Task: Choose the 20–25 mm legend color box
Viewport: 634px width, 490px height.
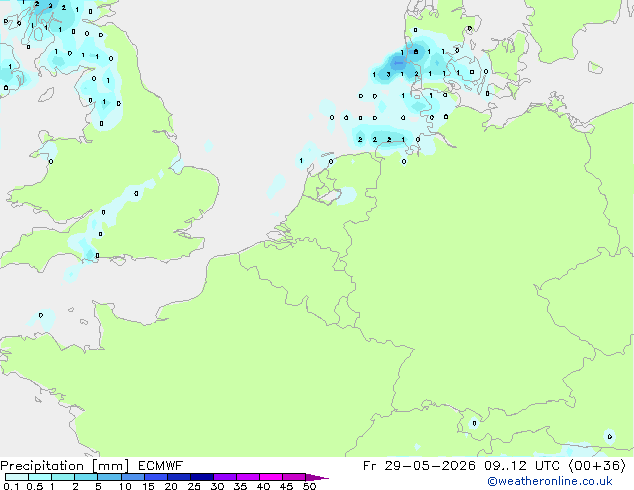Action: 178,477
